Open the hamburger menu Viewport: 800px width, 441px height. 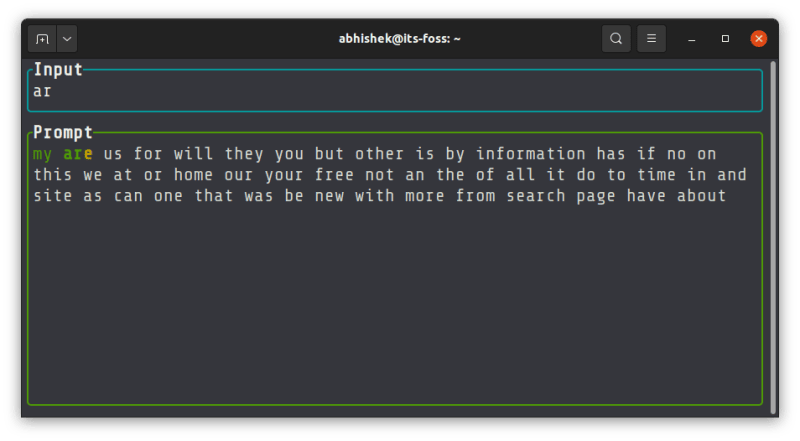(x=652, y=39)
